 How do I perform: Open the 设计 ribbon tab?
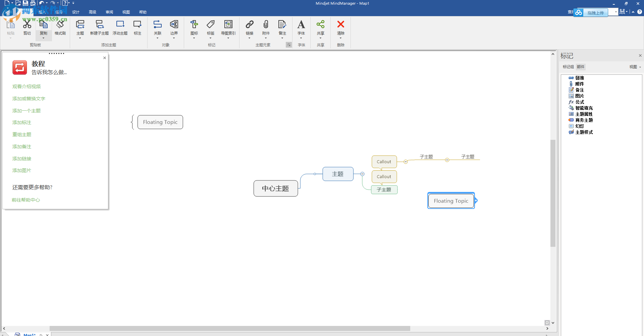point(75,12)
